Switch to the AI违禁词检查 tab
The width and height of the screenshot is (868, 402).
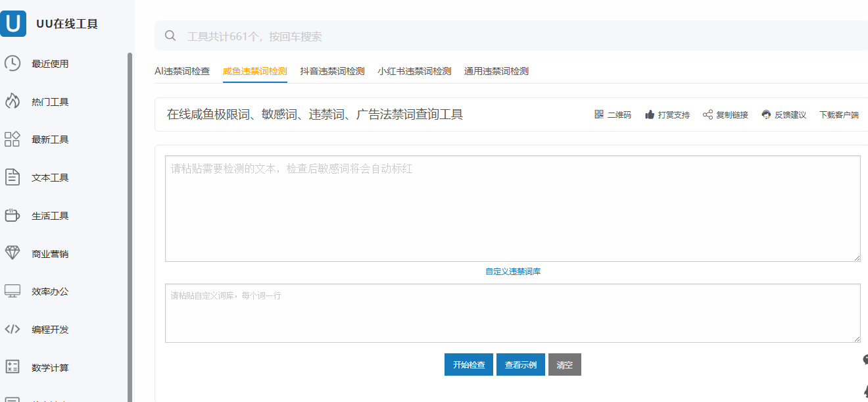[x=182, y=71]
